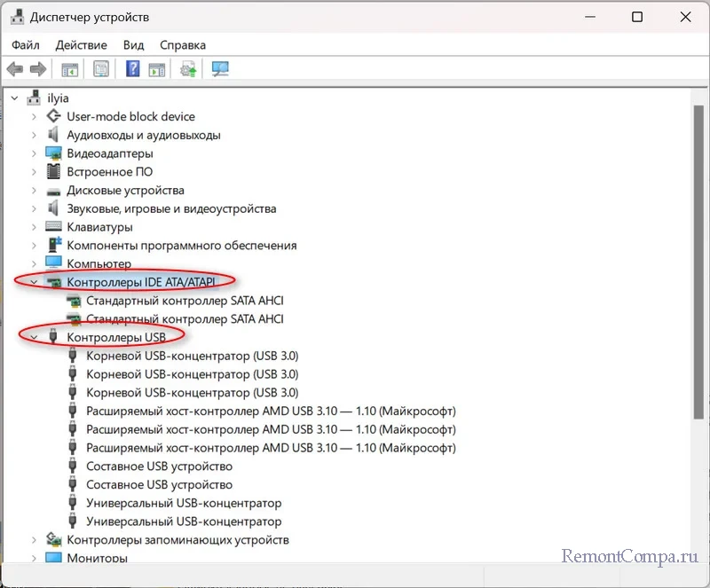The image size is (710, 588).
Task: Click the Forward arrow toolbar icon
Action: (x=37, y=69)
